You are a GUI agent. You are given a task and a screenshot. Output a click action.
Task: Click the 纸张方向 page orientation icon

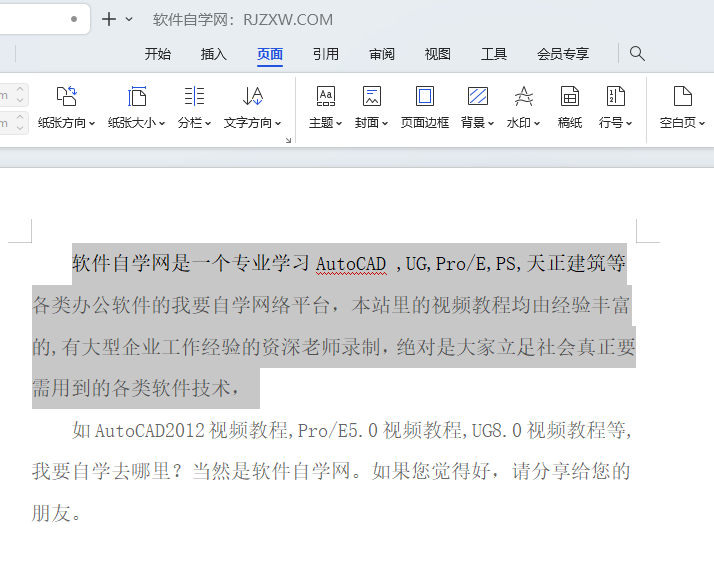point(66,96)
